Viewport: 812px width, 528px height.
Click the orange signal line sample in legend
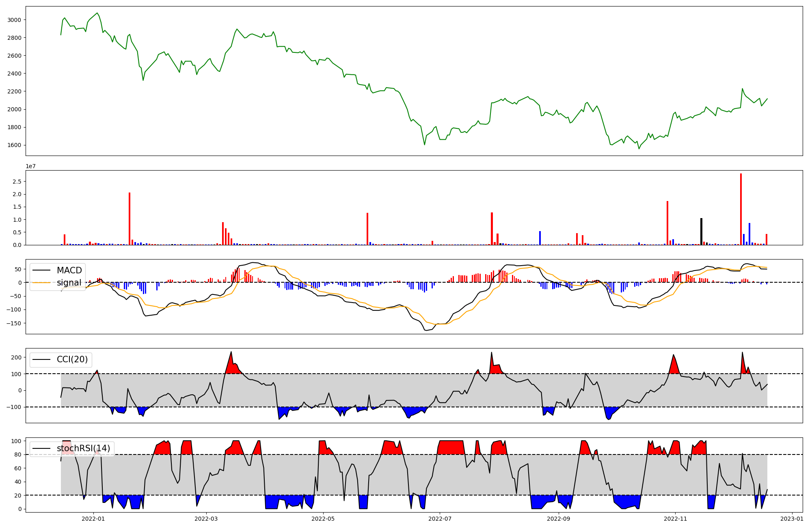point(42,283)
